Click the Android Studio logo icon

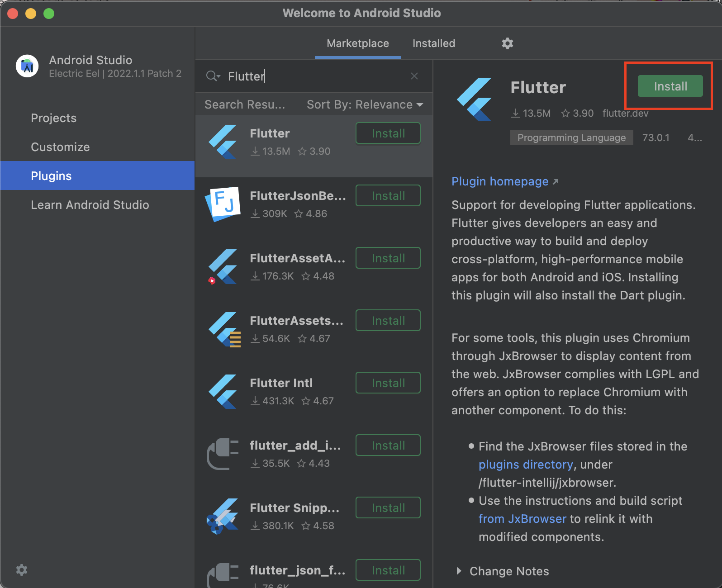coord(27,66)
